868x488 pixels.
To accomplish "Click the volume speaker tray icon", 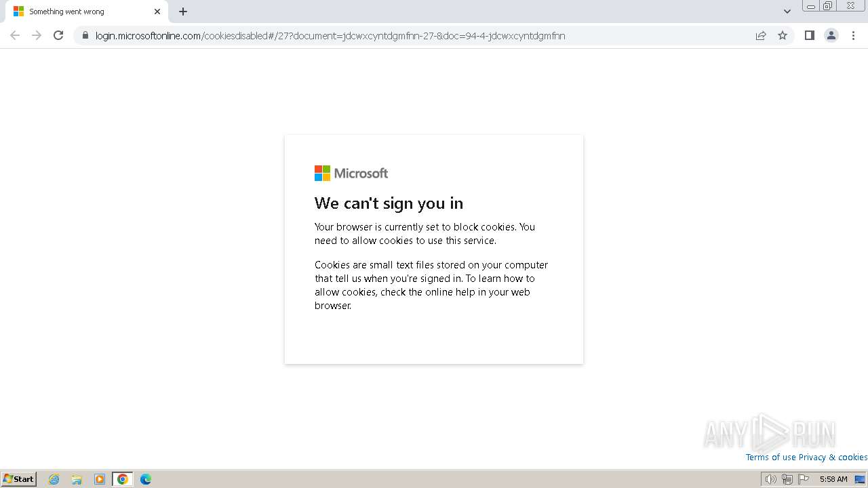I will click(770, 479).
